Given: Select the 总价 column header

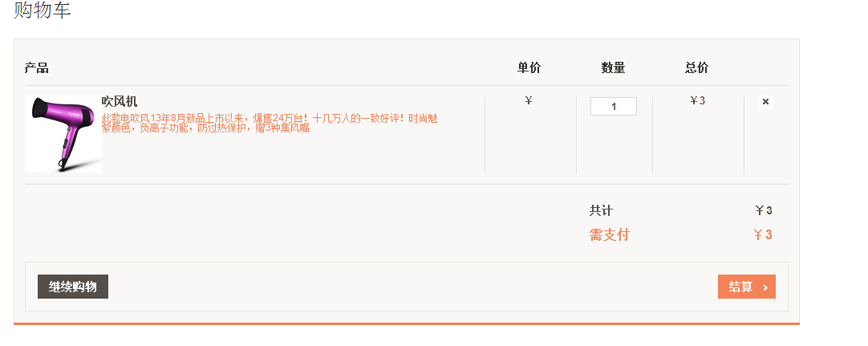Looking at the screenshot, I should coord(696,68).
